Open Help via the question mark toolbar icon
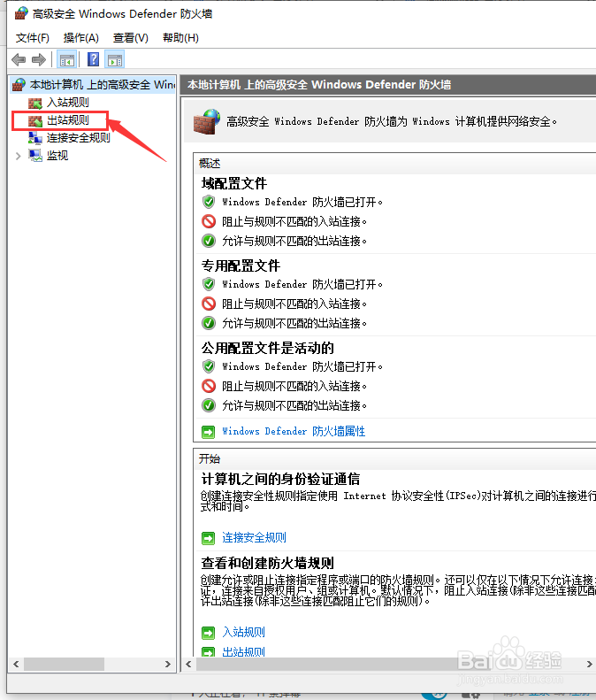 point(93,59)
